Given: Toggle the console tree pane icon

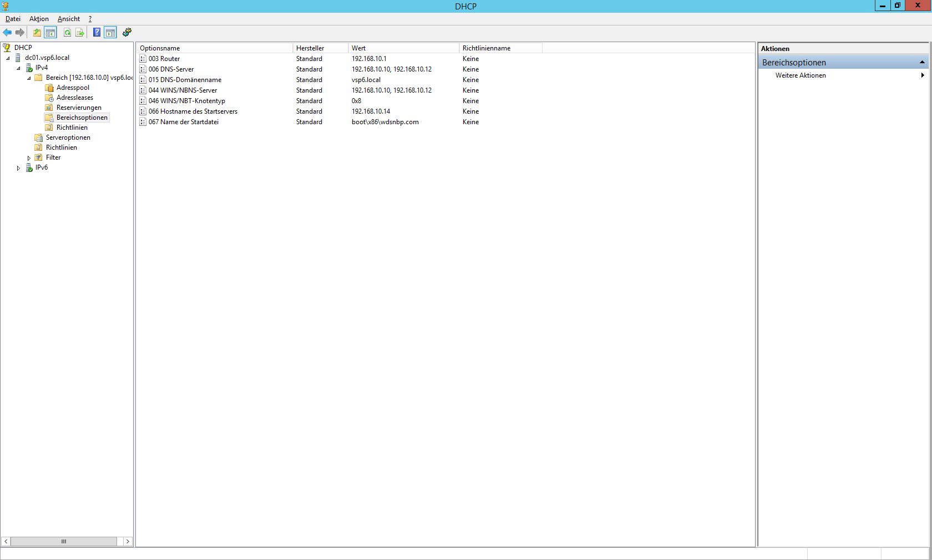Looking at the screenshot, I should pos(50,33).
